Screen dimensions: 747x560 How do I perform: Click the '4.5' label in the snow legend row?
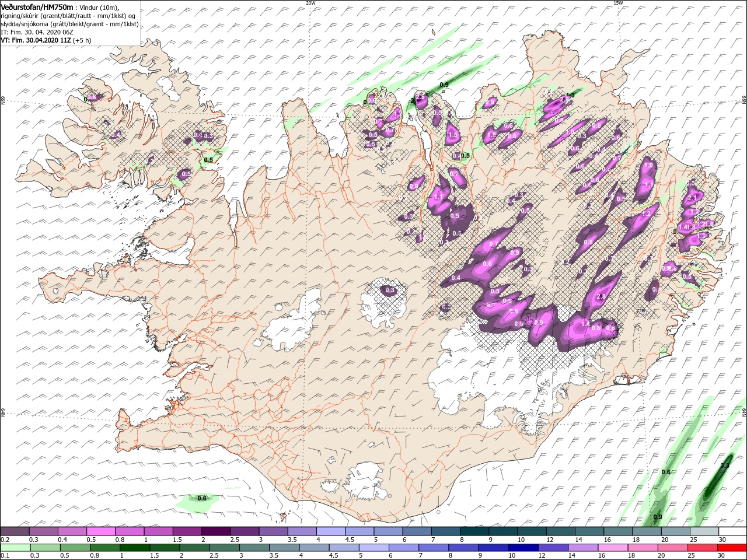[x=350, y=540]
